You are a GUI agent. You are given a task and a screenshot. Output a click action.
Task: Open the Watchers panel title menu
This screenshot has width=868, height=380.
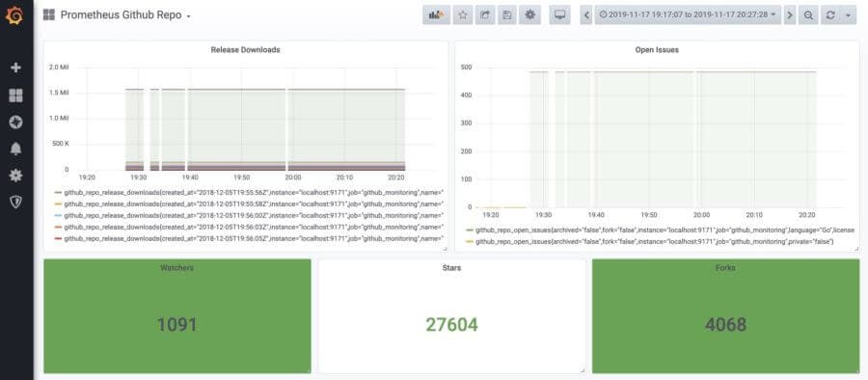[177, 267]
